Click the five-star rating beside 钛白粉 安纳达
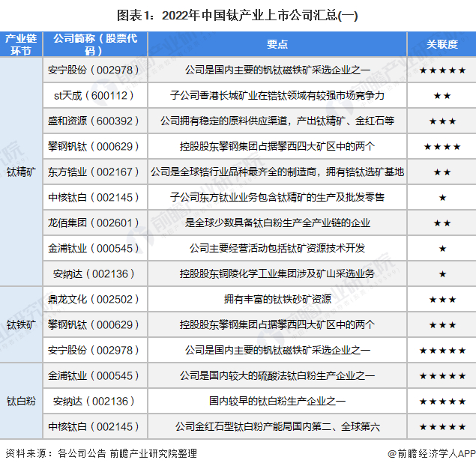 tap(442, 402)
